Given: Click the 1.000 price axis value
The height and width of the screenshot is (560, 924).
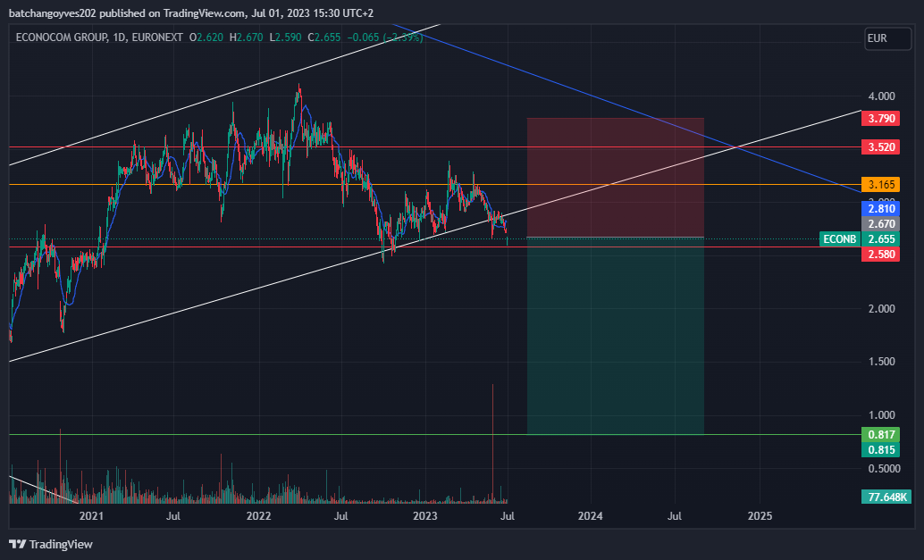Looking at the screenshot, I should click(x=882, y=415).
